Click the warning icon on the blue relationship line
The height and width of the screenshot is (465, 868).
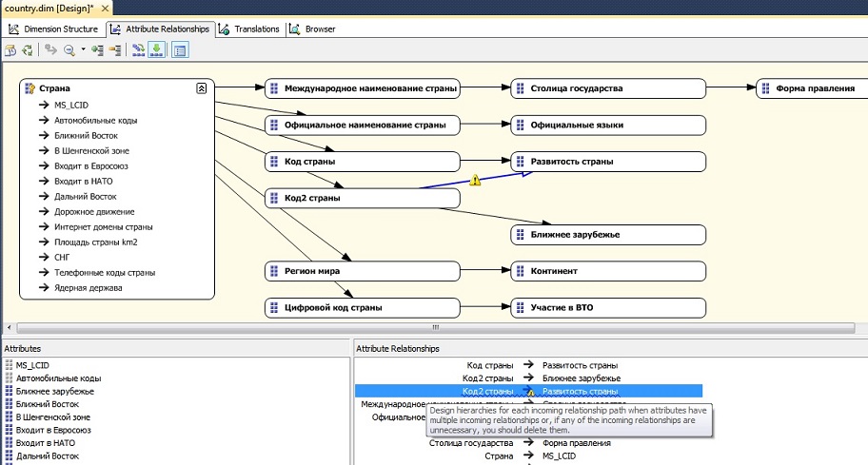[475, 181]
